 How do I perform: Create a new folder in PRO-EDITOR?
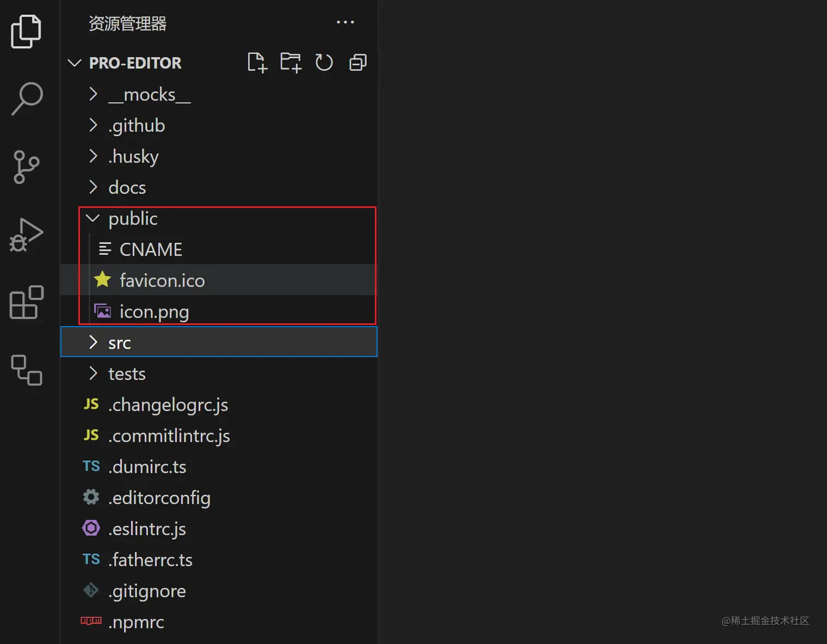click(x=290, y=62)
